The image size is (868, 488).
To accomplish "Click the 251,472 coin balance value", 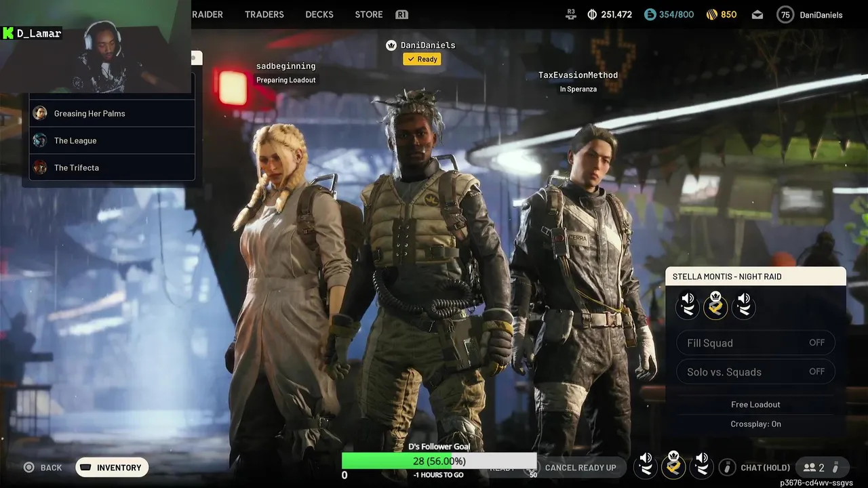I will click(x=616, y=14).
